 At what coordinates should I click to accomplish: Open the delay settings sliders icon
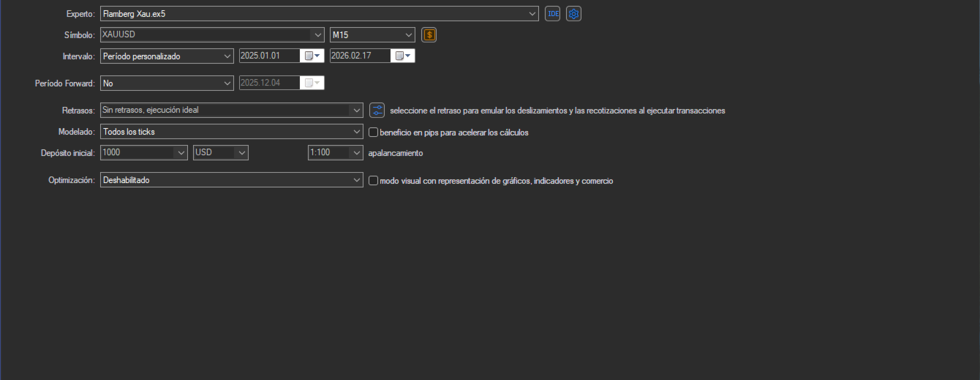377,111
